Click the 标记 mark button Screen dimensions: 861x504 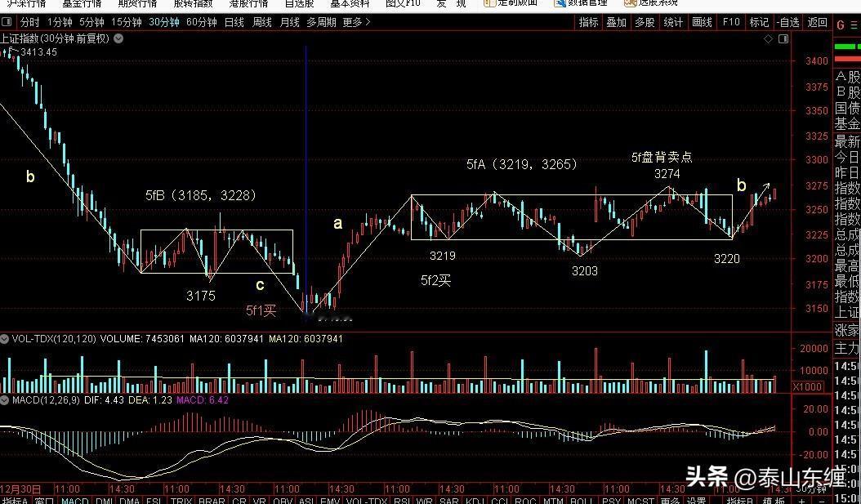pos(759,23)
